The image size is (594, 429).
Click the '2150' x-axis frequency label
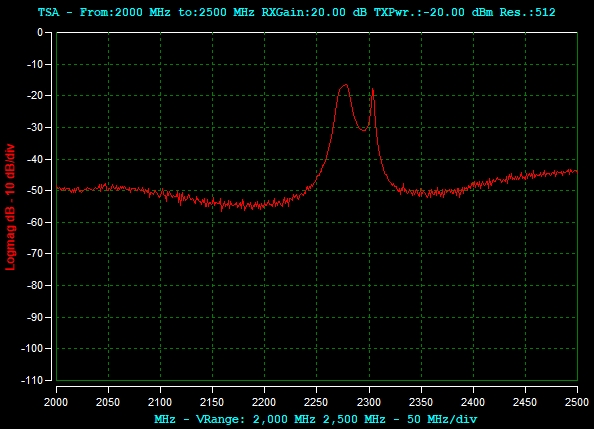click(213, 402)
